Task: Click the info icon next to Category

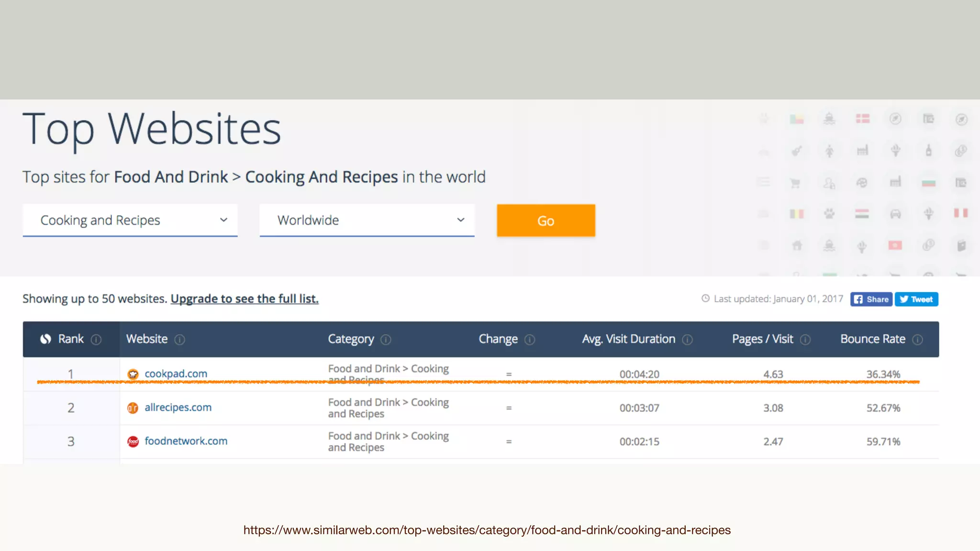Action: pos(386,340)
